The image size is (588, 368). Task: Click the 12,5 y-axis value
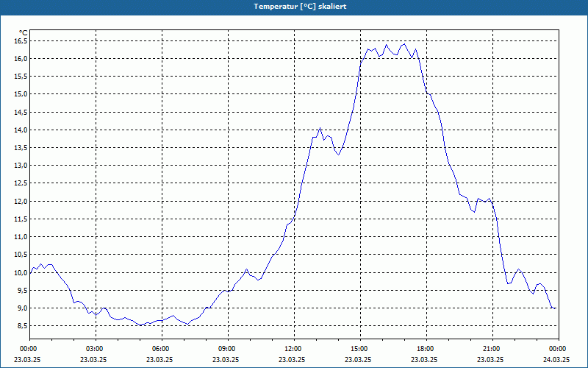coord(21,183)
